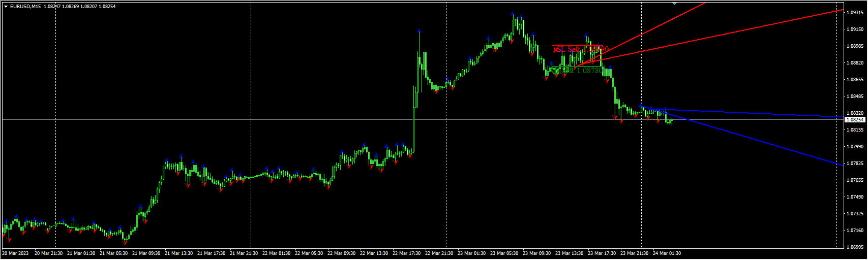Click the 1.08985 price scale label
The image size is (868, 260).
[x=856, y=46]
